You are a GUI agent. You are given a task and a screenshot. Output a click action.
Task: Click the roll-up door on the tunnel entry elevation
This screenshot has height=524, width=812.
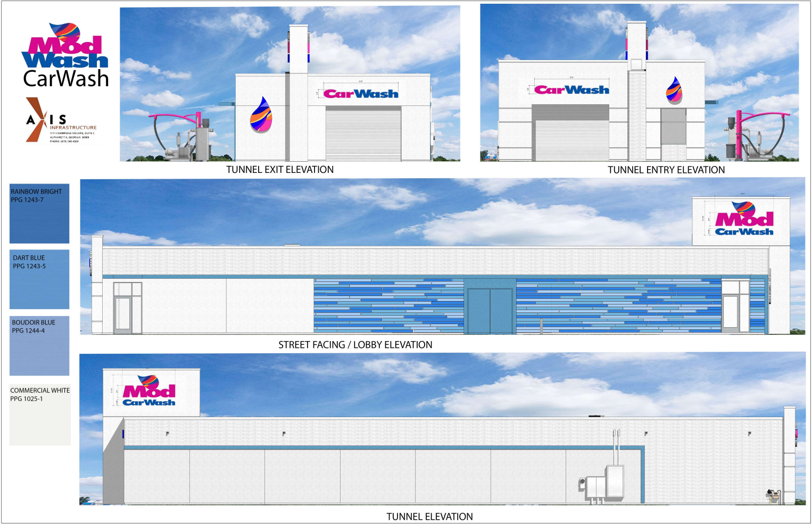pos(570,132)
